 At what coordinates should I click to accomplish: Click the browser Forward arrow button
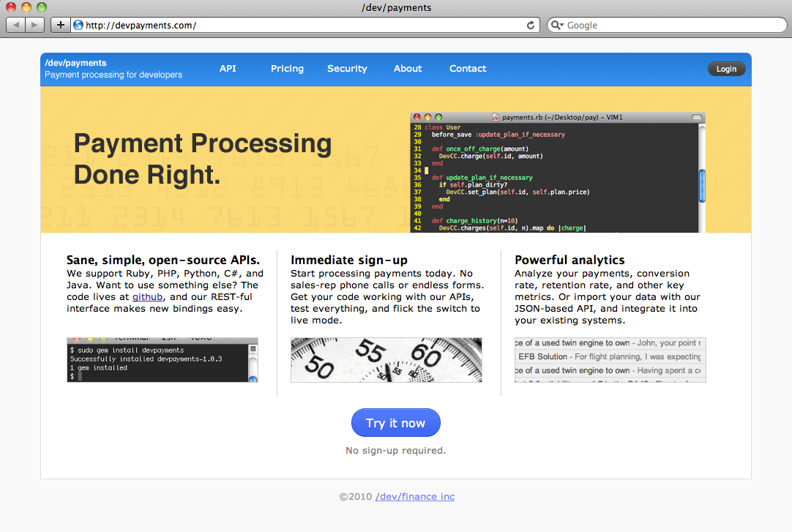click(35, 25)
